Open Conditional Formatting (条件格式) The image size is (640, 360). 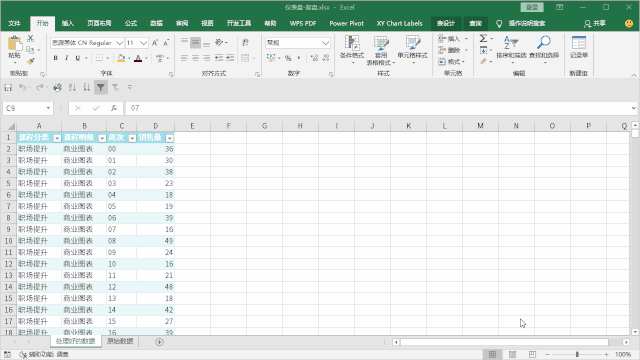pos(352,49)
